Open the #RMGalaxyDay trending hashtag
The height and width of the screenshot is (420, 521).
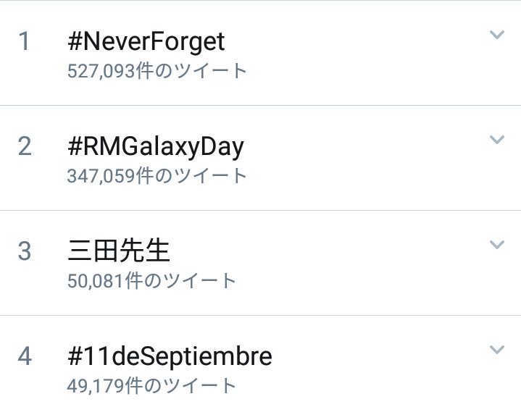click(x=155, y=146)
